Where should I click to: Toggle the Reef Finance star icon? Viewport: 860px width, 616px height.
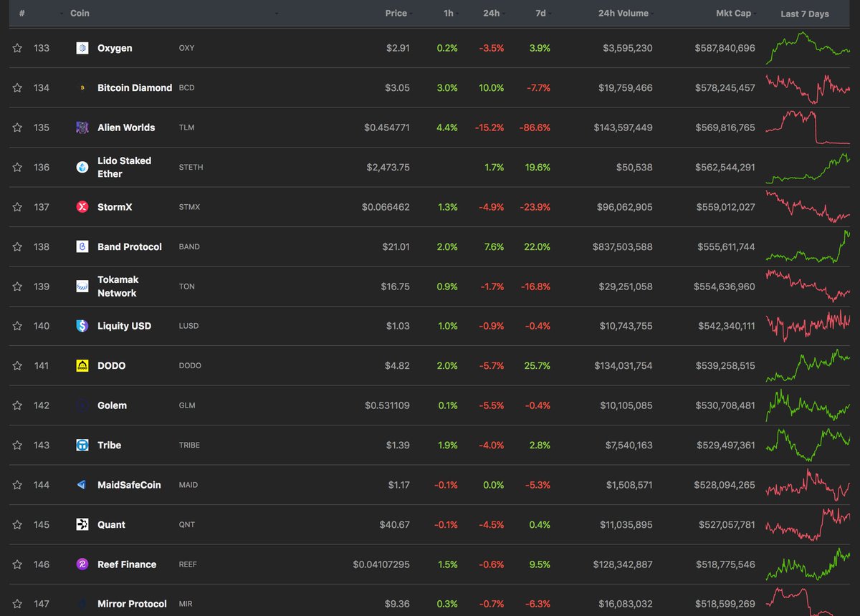pyautogui.click(x=17, y=564)
